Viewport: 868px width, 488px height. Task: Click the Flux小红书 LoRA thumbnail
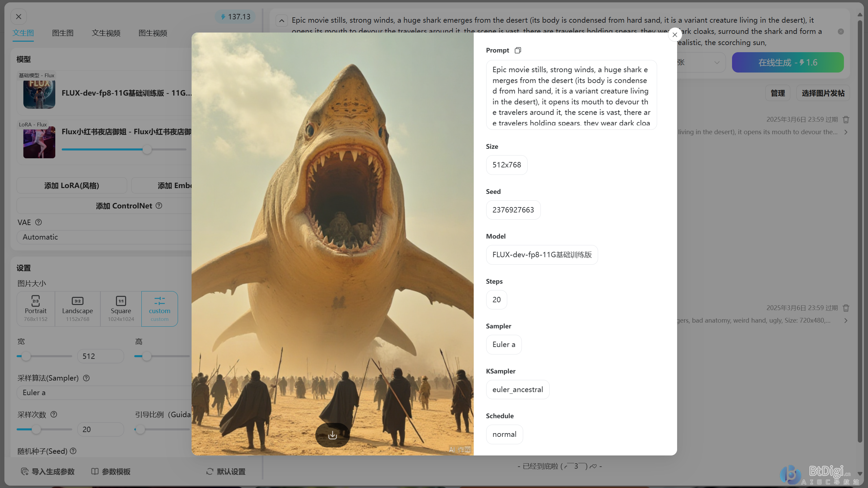coord(39,142)
